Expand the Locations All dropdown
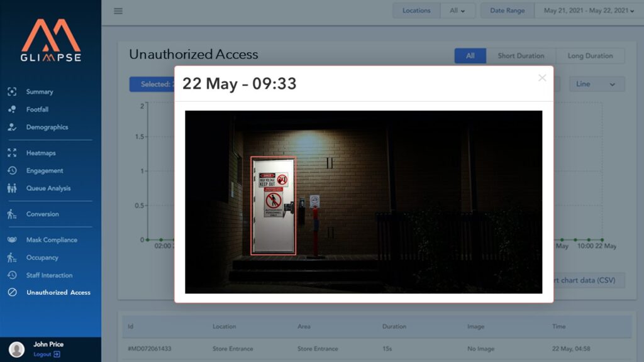 (458, 11)
